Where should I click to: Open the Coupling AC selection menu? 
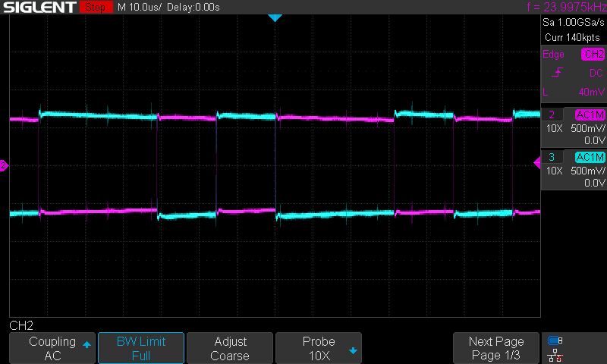tap(52, 348)
